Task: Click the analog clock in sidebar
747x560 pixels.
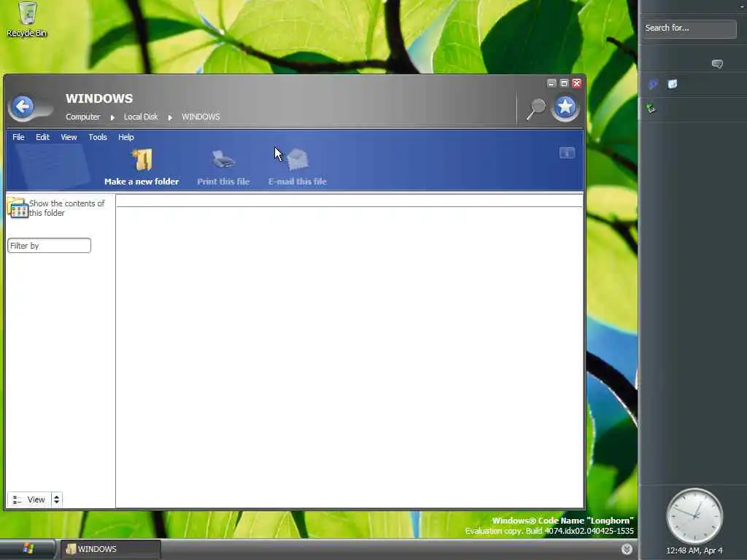Action: tap(694, 516)
